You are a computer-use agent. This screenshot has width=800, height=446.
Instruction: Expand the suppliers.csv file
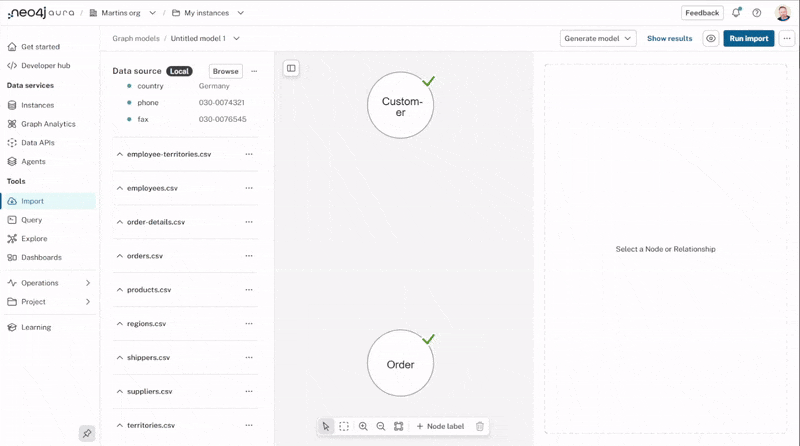pyautogui.click(x=119, y=391)
